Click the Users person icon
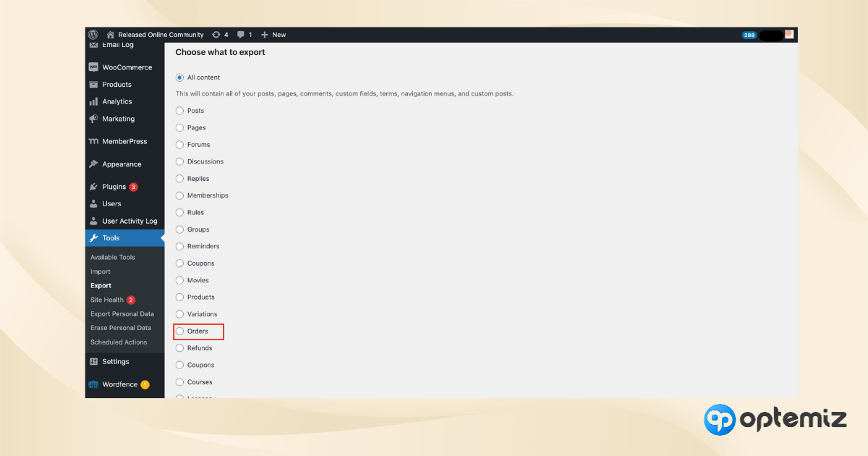The width and height of the screenshot is (868, 456). coord(93,204)
